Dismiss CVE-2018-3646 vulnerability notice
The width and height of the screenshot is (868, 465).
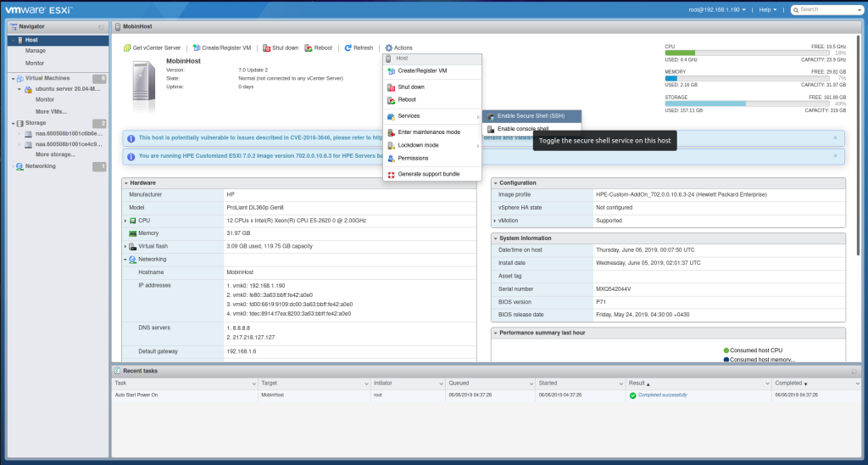coord(835,137)
